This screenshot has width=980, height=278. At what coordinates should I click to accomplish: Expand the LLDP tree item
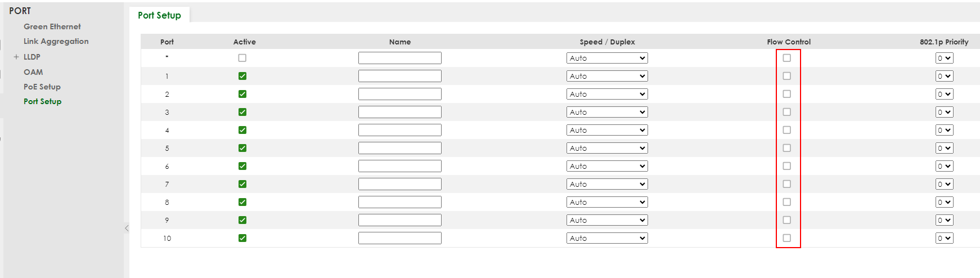16,57
